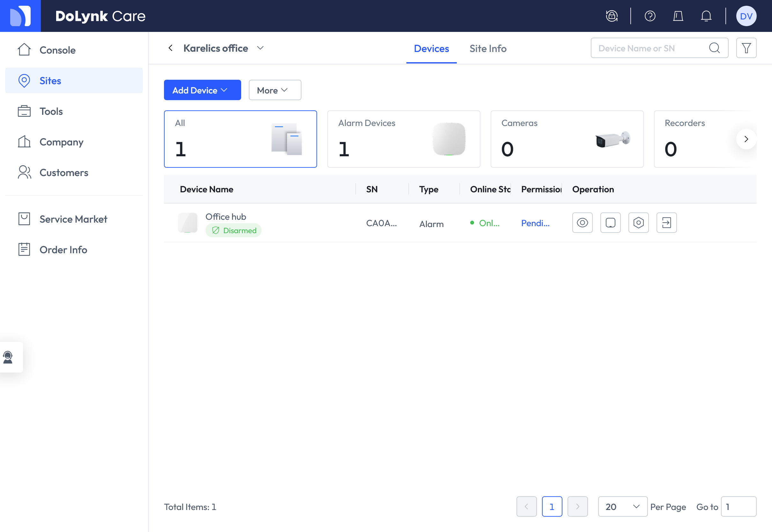Image resolution: width=772 pixels, height=532 pixels.
Task: Open the filter funnel icon
Action: 746,48
